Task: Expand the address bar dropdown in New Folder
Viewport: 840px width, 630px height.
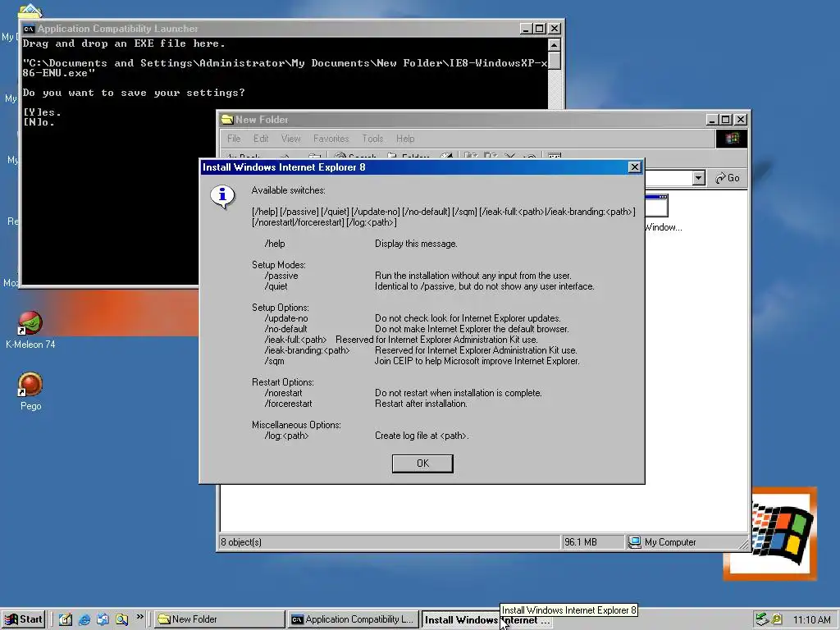Action: (698, 178)
